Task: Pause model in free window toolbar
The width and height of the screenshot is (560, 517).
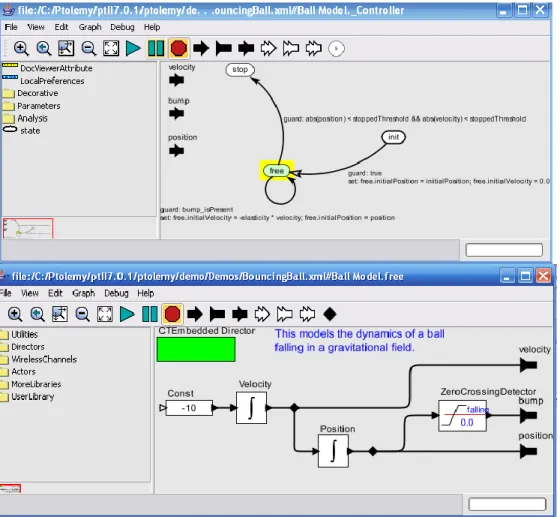Action: 150,314
